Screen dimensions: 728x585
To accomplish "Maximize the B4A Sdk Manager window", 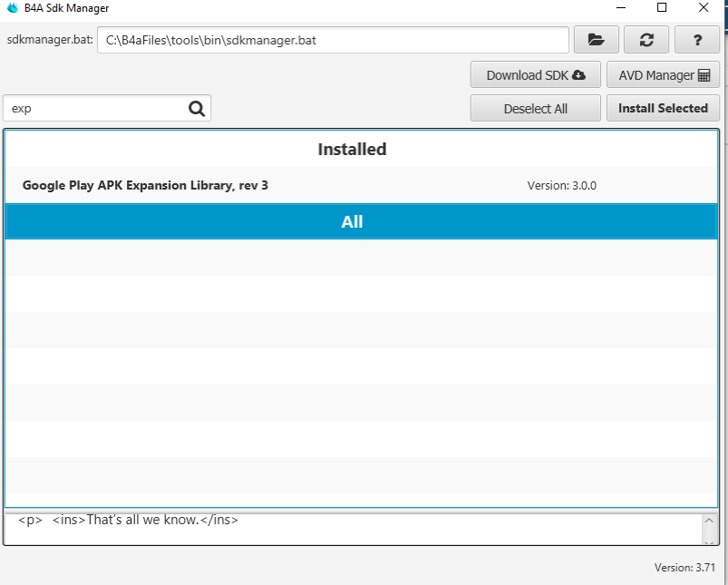I will click(x=662, y=7).
